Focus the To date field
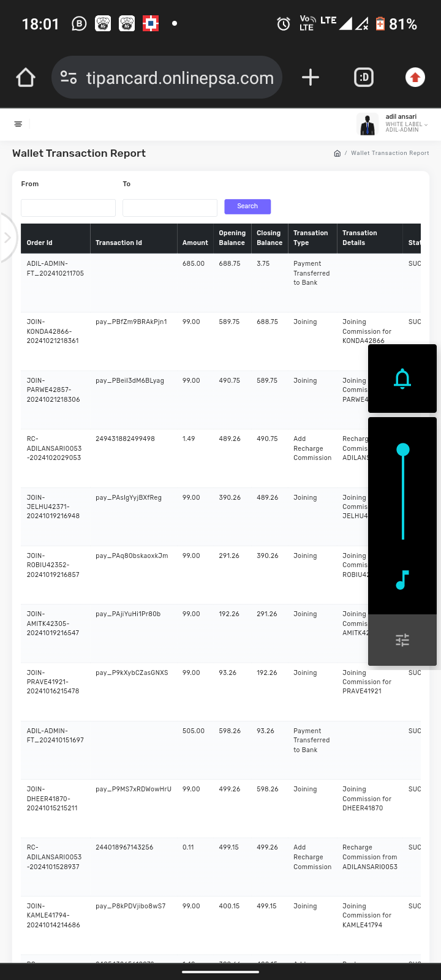 [170, 208]
